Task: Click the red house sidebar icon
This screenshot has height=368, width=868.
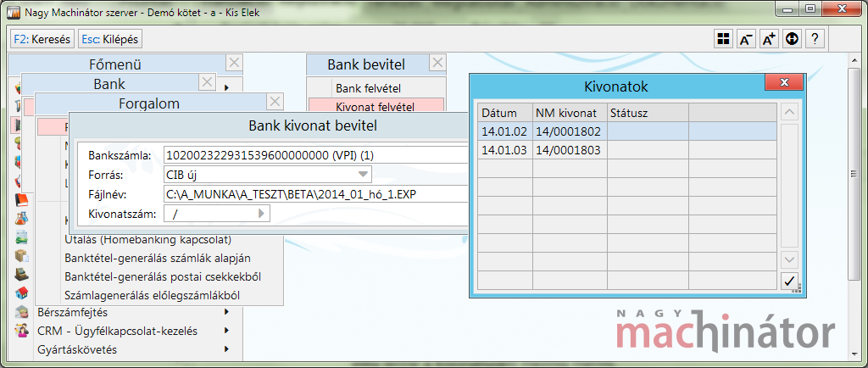Action: (x=21, y=293)
